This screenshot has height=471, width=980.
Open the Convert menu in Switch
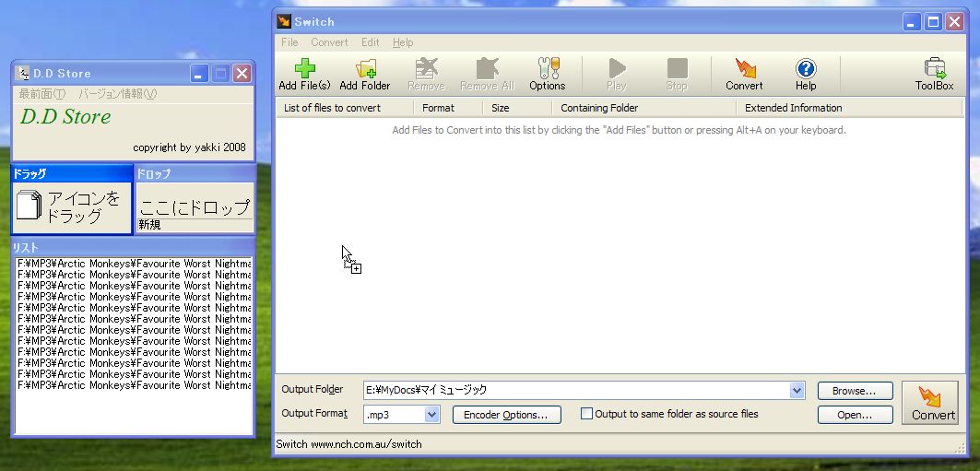(329, 42)
